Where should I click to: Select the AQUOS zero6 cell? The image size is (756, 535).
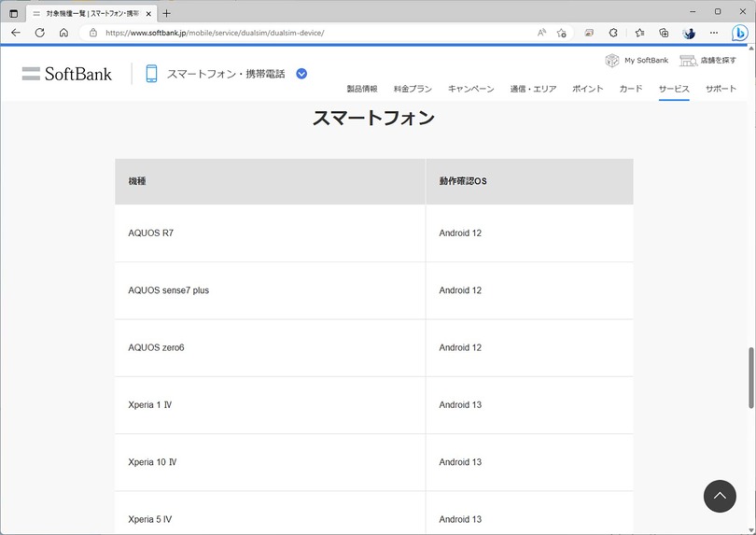pyautogui.click(x=270, y=348)
